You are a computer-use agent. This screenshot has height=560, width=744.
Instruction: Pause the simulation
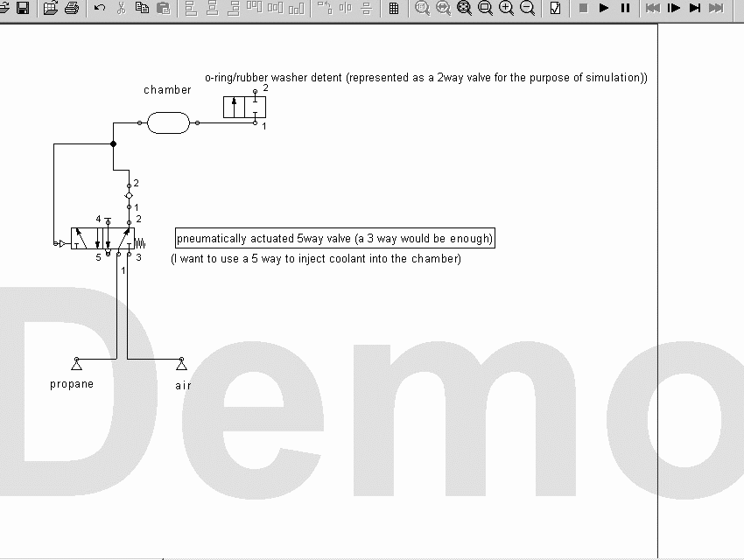[x=625, y=8]
